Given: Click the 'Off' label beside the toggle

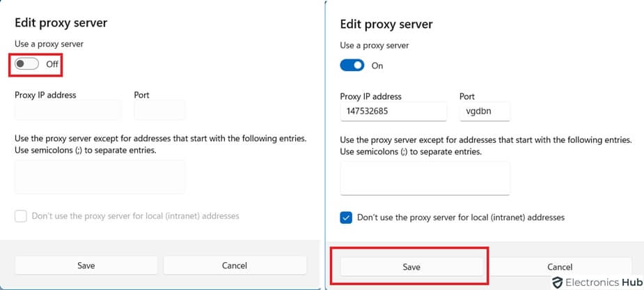Looking at the screenshot, I should click(x=52, y=64).
